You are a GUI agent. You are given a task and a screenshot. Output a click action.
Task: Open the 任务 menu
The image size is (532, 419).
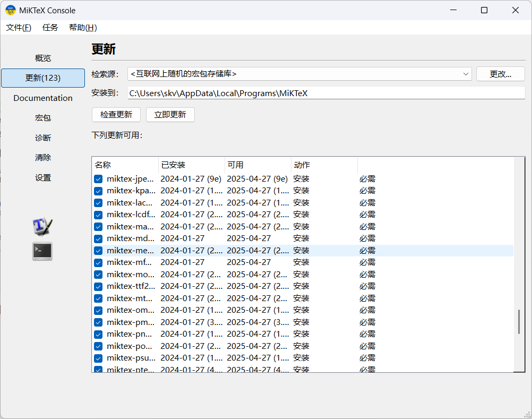tap(50, 28)
